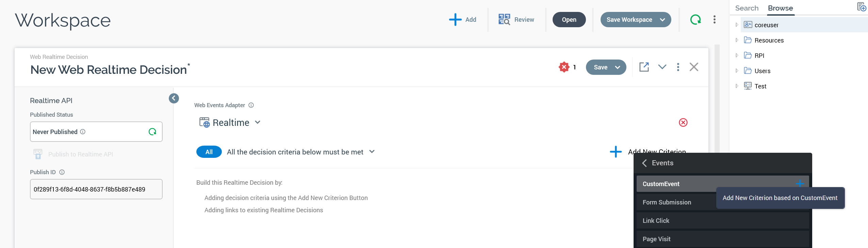Toggle the All criteria pill

[209, 152]
